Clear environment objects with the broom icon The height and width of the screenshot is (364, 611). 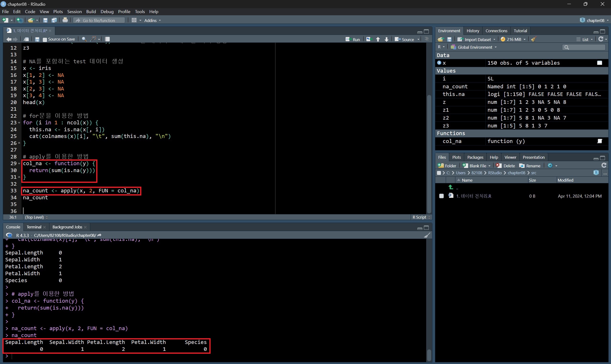coord(533,39)
